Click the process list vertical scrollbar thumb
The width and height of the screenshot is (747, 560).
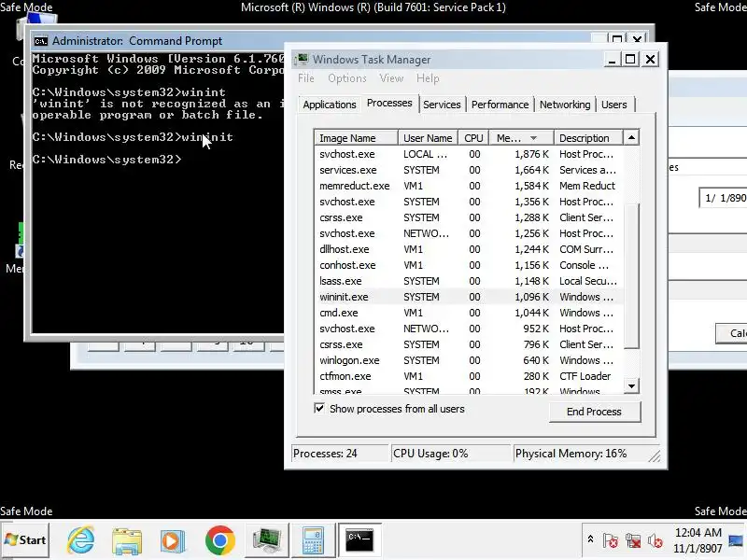(x=631, y=276)
